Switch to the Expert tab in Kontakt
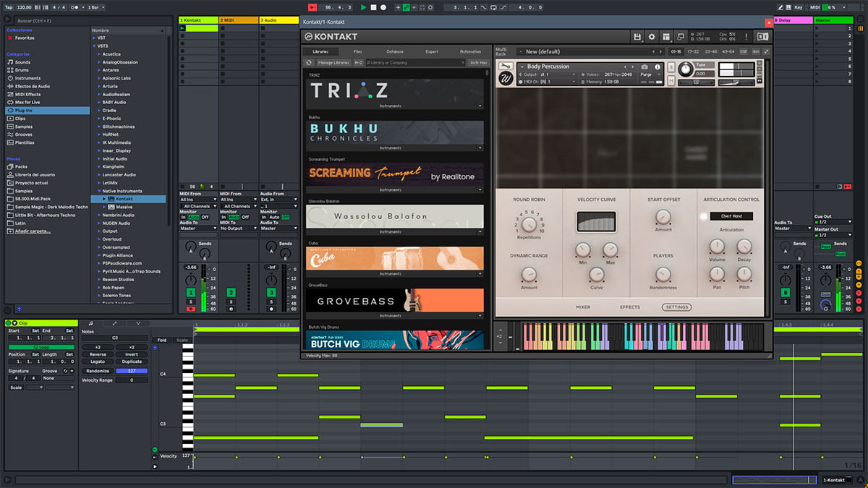The width and height of the screenshot is (868, 488). [432, 51]
